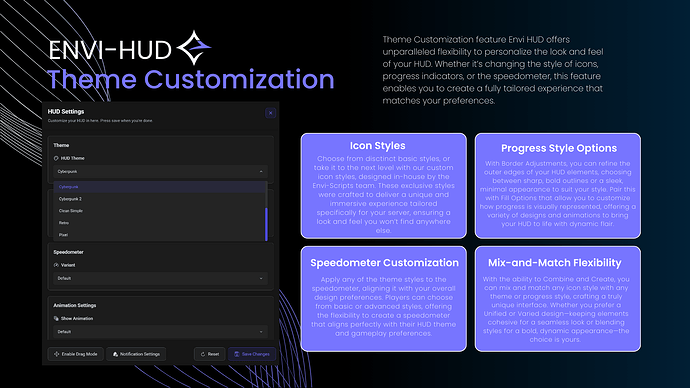Toggle Enable Drag Mode
The image size is (690, 388).
(76, 354)
